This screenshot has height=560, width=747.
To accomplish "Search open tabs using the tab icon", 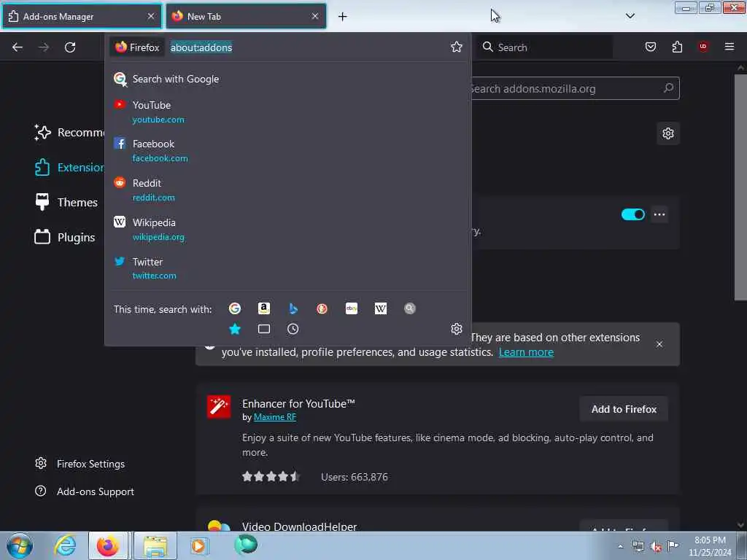I will coord(264,329).
